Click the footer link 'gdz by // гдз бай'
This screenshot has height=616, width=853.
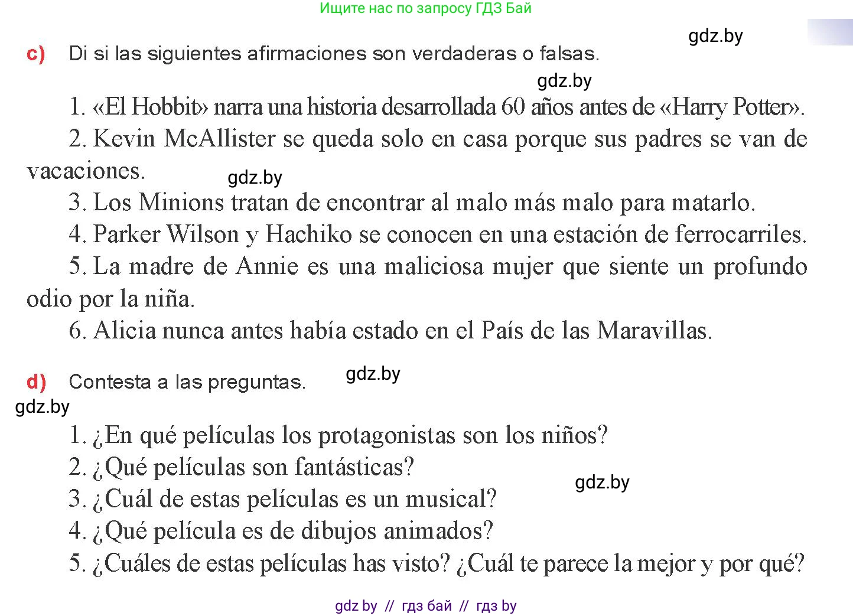426,606
